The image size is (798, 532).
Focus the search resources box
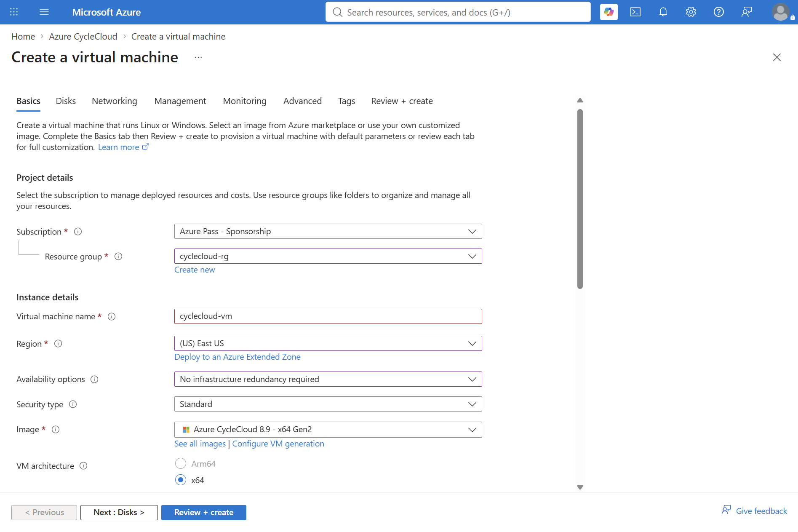458,12
